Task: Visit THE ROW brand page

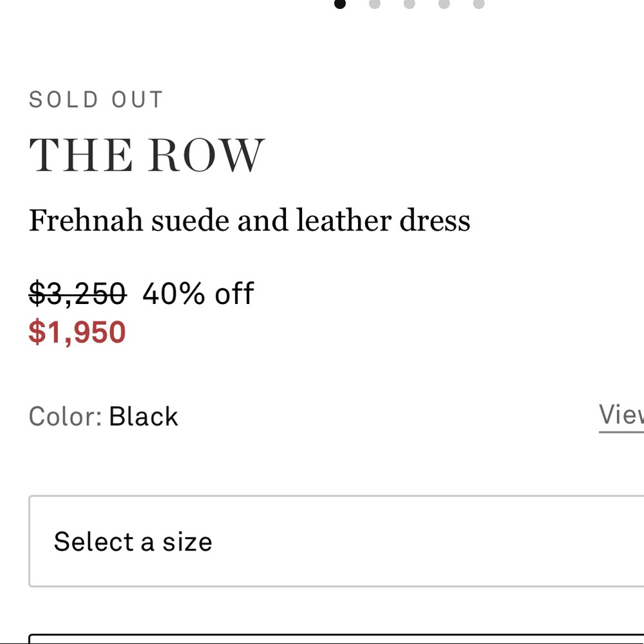Action: point(147,155)
